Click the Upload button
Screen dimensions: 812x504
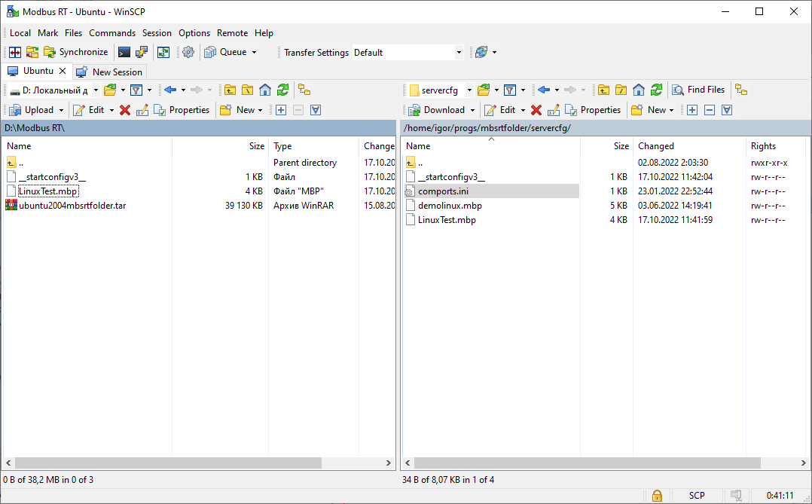(32, 110)
